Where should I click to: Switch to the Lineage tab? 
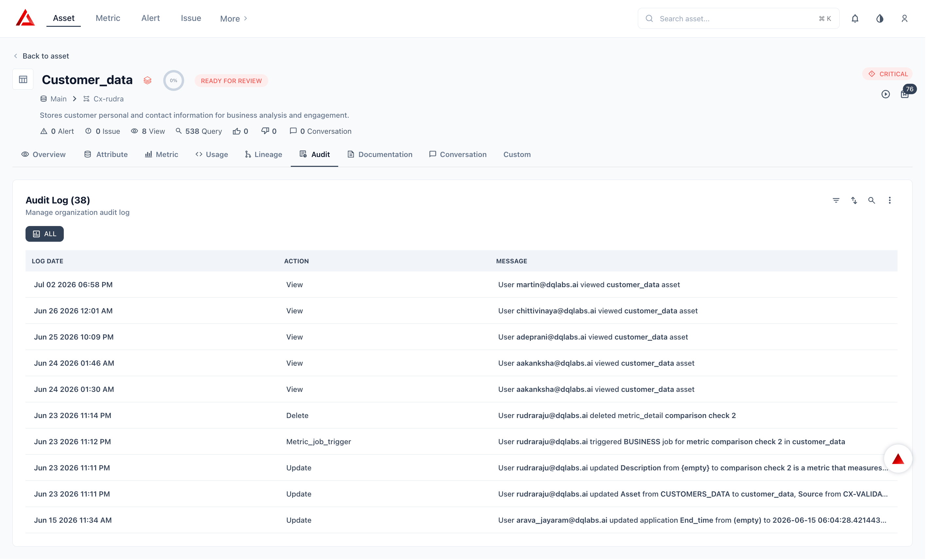[263, 154]
